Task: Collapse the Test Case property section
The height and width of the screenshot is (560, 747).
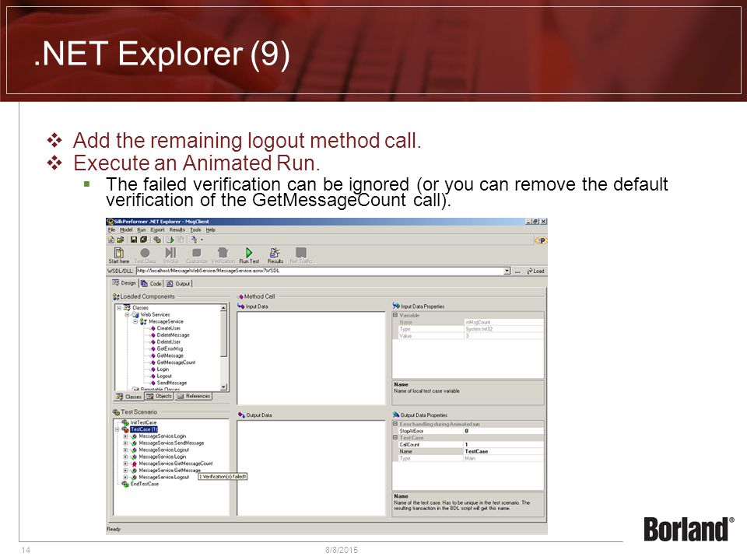Action: coord(395,438)
